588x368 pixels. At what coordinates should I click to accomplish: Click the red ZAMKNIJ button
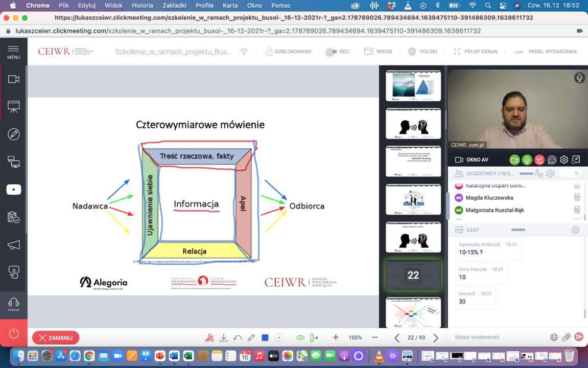click(x=56, y=338)
